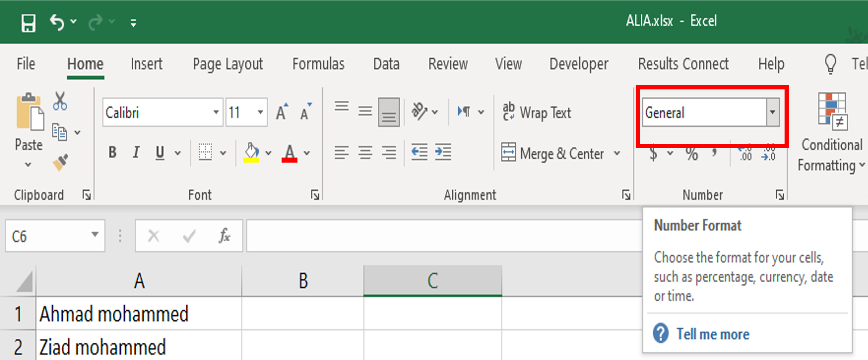Image resolution: width=868 pixels, height=360 pixels.
Task: Click the Orientation text rotation icon
Action: click(419, 111)
